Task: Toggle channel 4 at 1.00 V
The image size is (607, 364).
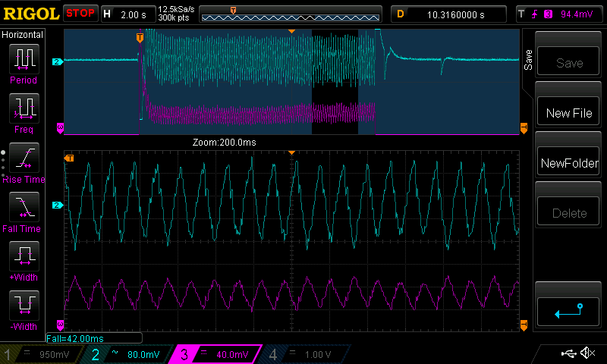Action: (x=306, y=354)
